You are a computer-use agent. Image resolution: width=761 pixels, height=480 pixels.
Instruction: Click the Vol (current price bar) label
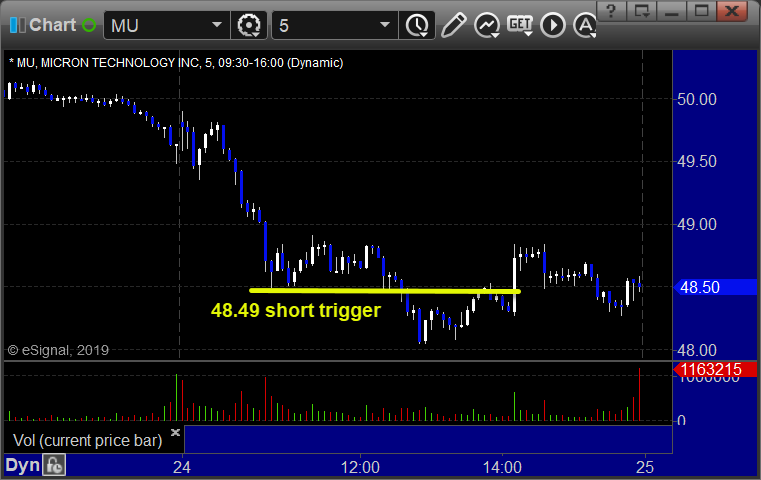(x=87, y=440)
